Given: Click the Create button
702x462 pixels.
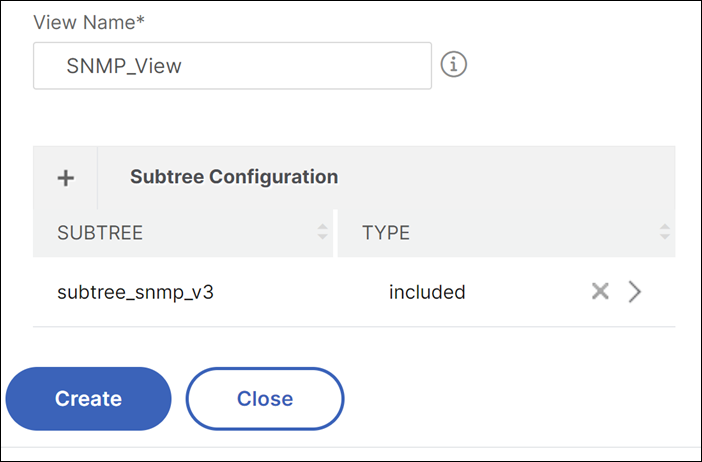Looking at the screenshot, I should tap(88, 398).
